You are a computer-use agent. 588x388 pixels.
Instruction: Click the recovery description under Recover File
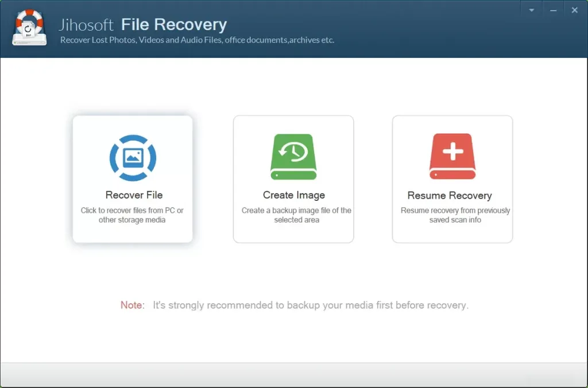[133, 215]
